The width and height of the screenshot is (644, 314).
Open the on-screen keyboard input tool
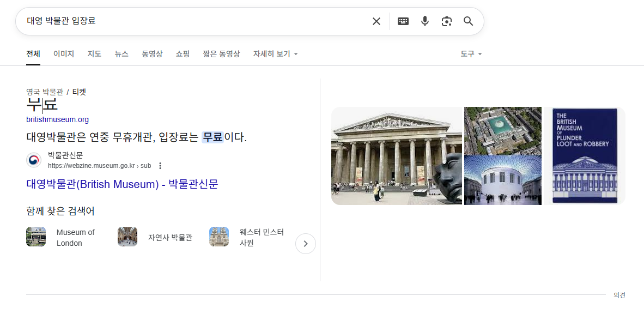(403, 21)
